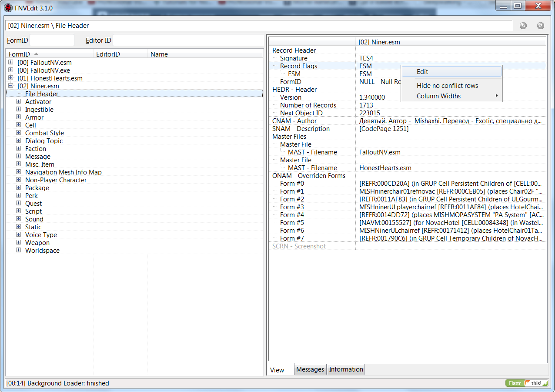
Task: Sort by the Name column header
Action: pos(205,54)
